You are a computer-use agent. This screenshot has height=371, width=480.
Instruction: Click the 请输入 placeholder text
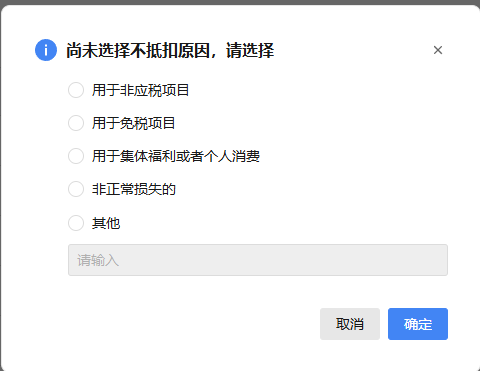tap(98, 260)
